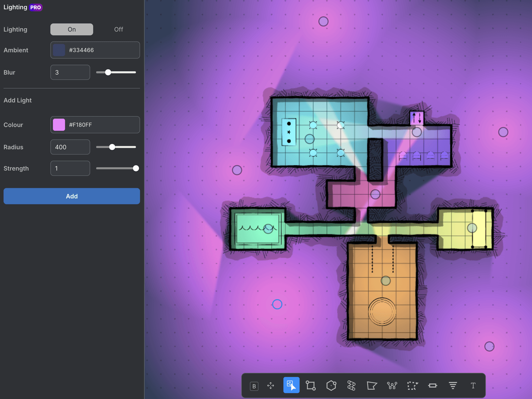Viewport: 532px width, 399px height.
Task: Turn lighting On
Action: pyautogui.click(x=72, y=29)
